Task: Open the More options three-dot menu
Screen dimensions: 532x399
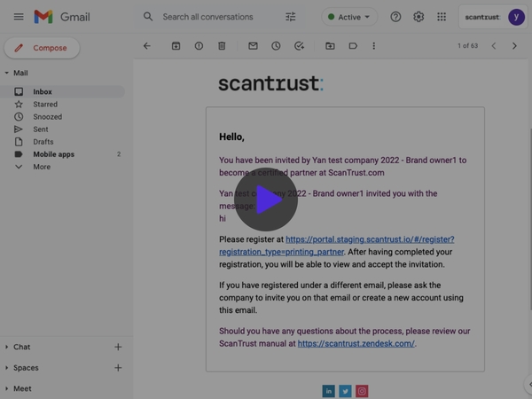Action: tap(374, 46)
